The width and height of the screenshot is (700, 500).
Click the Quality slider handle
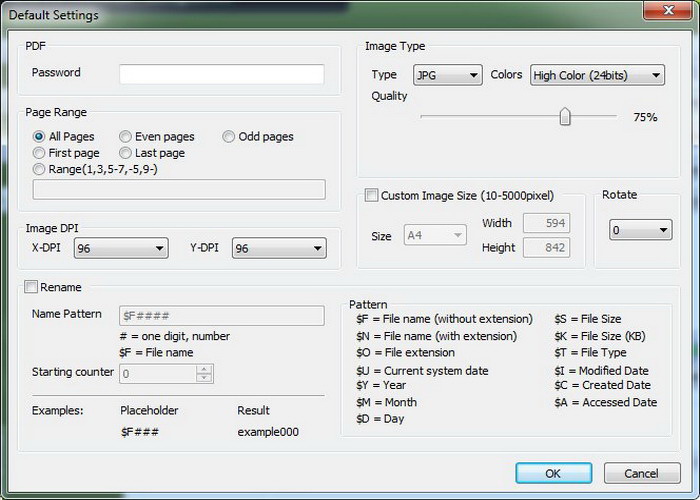click(x=565, y=117)
